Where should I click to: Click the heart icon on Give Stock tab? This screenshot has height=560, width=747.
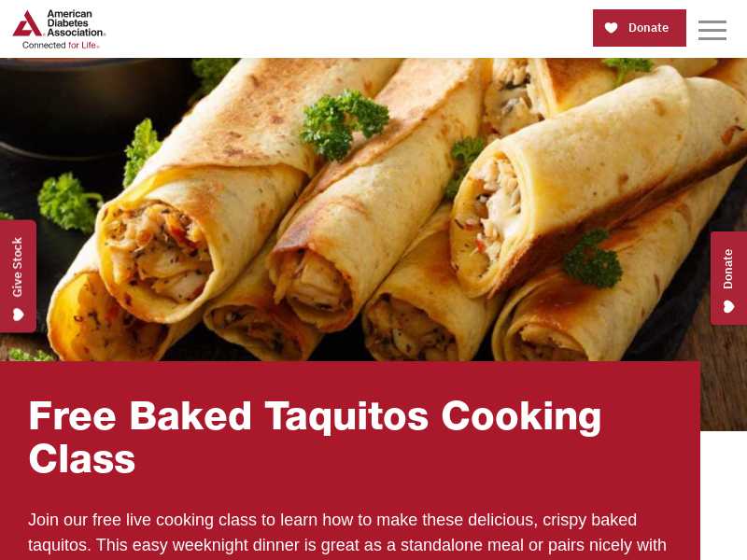18,315
